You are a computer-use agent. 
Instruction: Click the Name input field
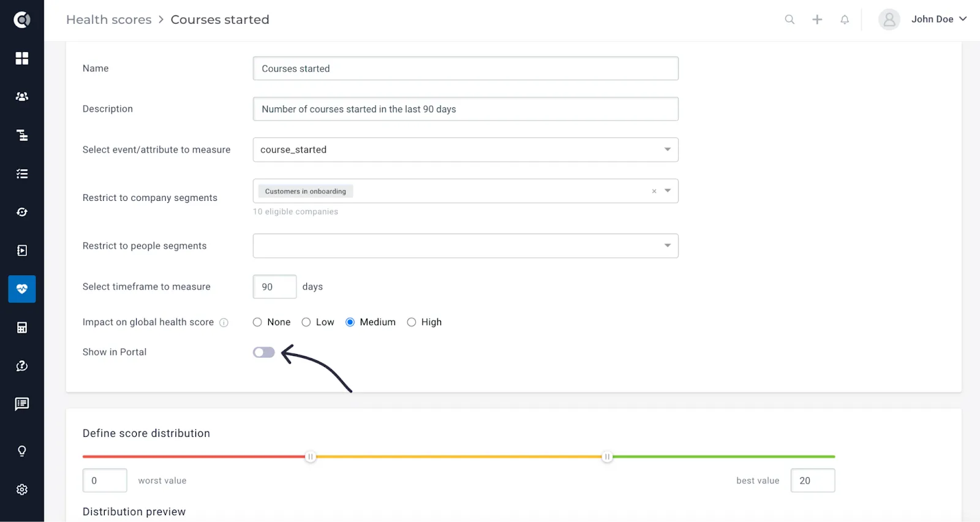[466, 69]
